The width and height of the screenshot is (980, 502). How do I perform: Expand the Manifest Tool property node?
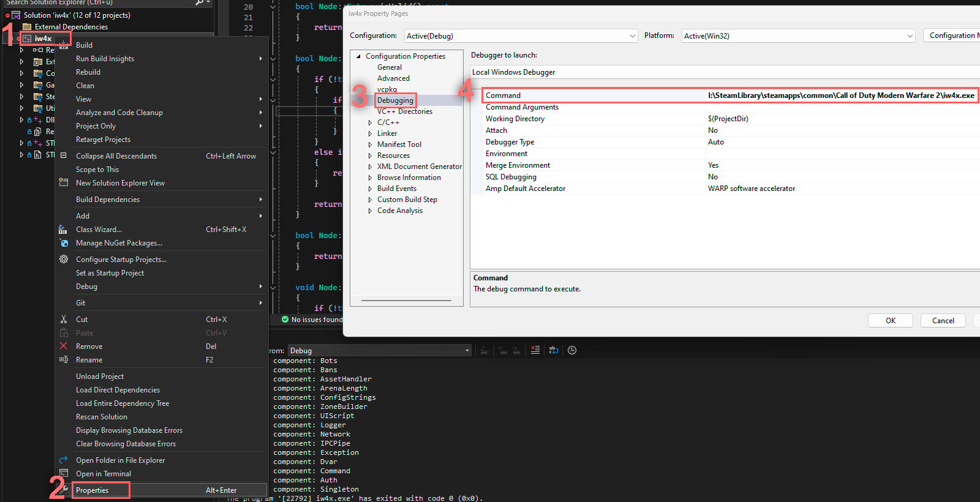coord(370,144)
